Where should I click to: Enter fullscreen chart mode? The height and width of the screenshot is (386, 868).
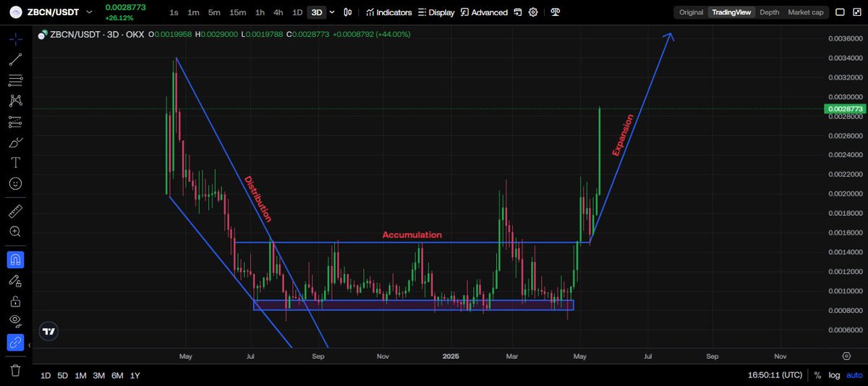tap(856, 12)
